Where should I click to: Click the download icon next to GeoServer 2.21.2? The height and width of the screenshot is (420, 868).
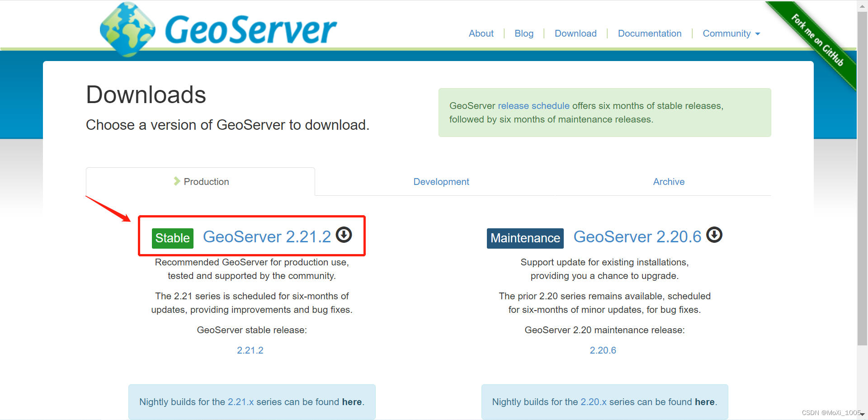coord(344,235)
